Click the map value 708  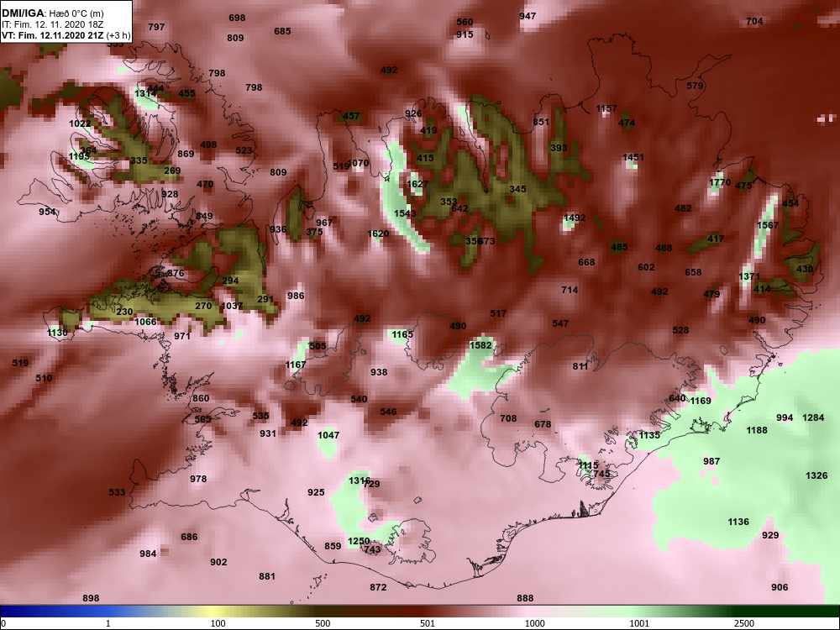pyautogui.click(x=508, y=418)
